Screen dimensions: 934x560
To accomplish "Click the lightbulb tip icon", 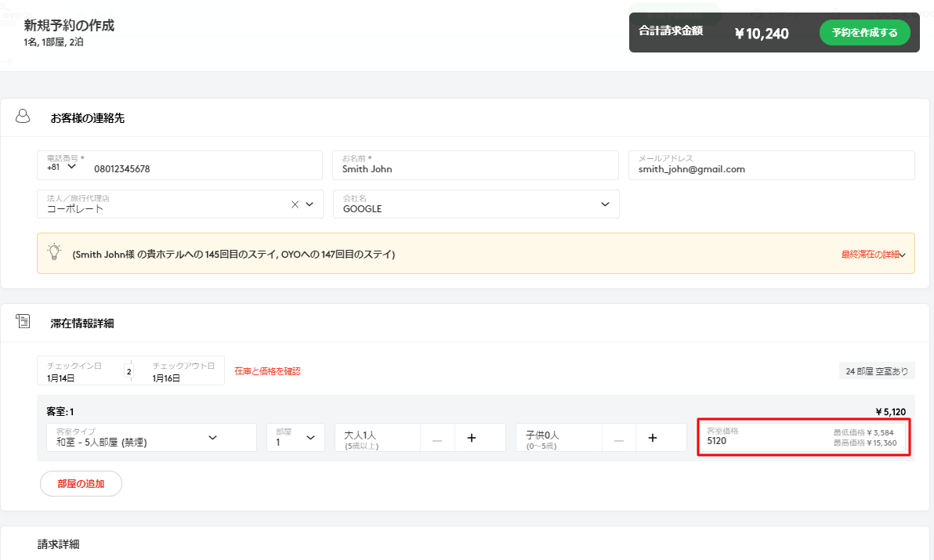I will click(x=54, y=251).
